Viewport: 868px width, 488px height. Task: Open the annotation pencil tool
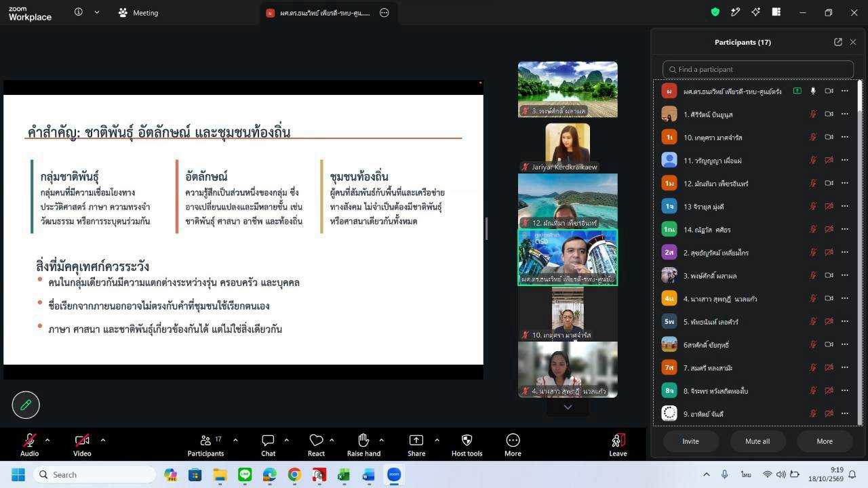click(x=26, y=405)
